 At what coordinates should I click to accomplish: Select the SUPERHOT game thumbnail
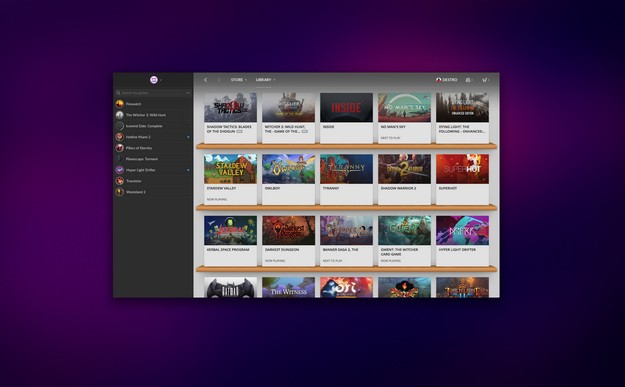point(462,169)
